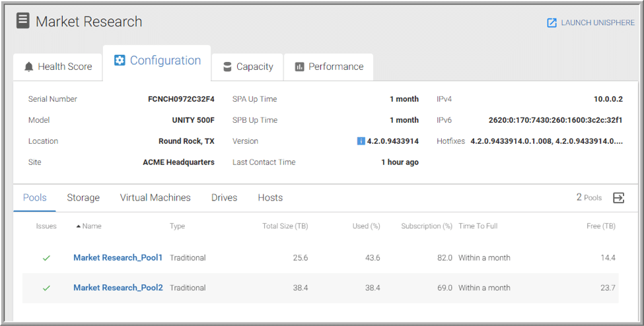Click the blue info icon beside Version number

coord(361,141)
